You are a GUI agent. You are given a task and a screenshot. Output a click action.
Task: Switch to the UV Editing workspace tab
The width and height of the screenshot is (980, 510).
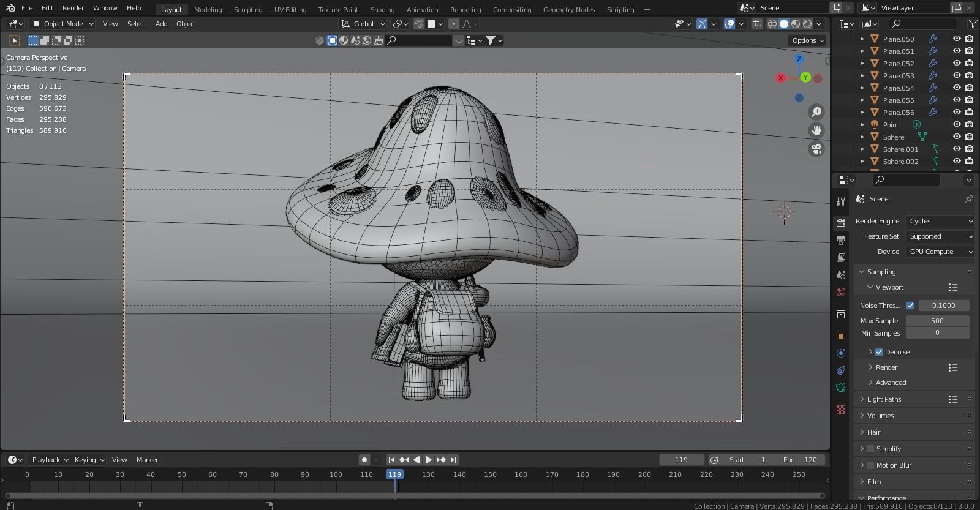point(290,9)
